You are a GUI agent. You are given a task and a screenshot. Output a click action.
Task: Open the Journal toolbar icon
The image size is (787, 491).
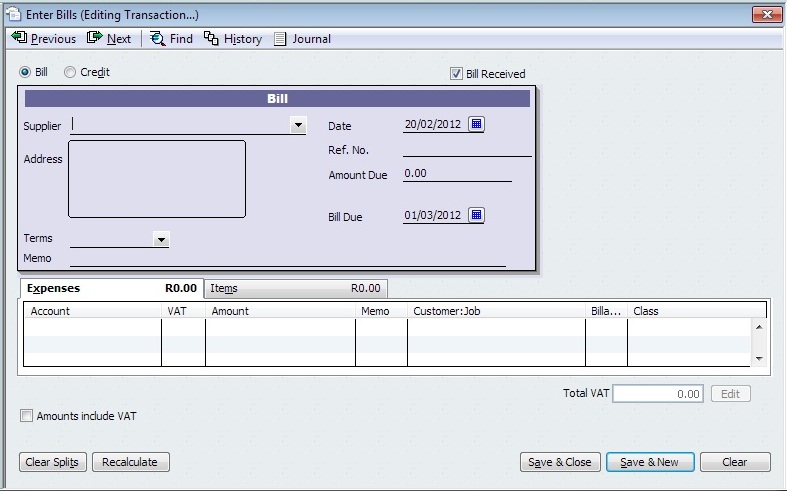tap(280, 38)
